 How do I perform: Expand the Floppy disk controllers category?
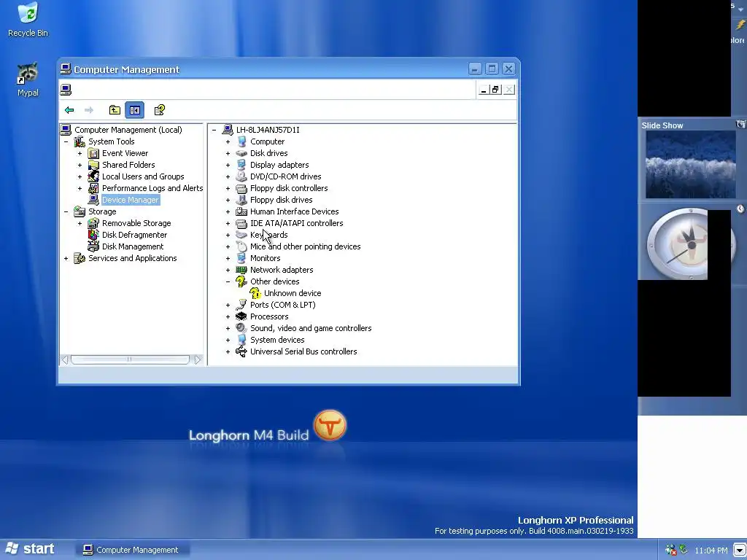point(228,188)
